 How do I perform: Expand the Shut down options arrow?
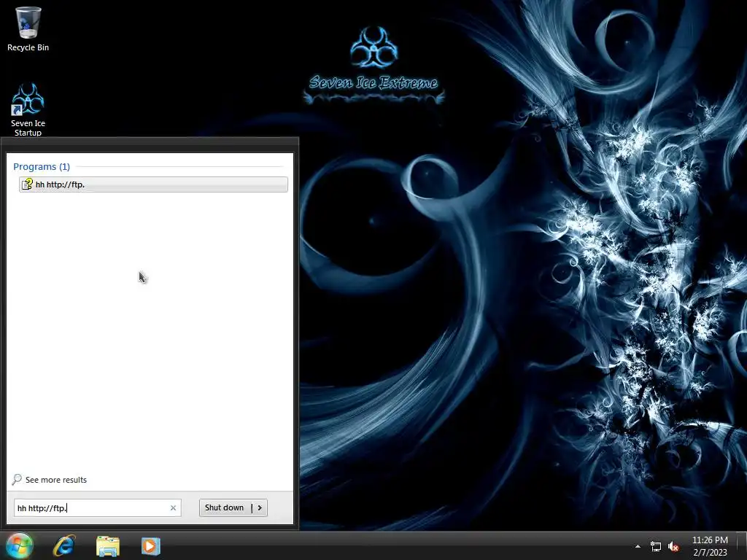pos(260,507)
